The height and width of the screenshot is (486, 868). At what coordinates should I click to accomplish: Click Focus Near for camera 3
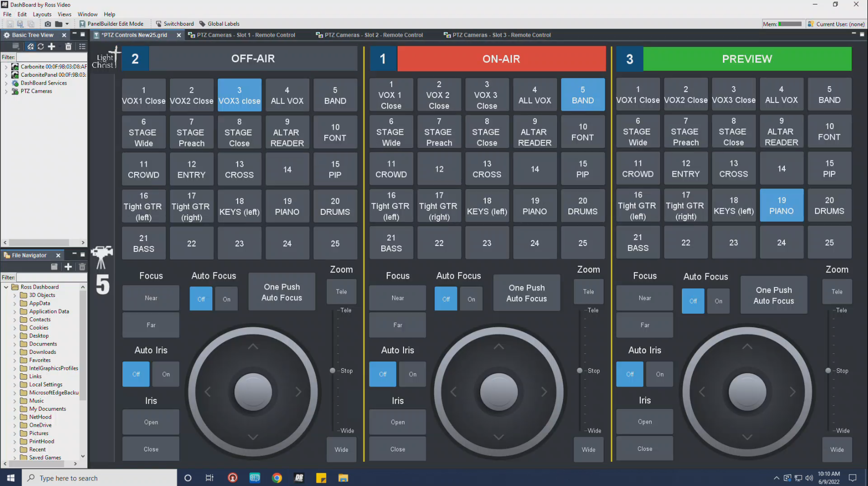[645, 298]
